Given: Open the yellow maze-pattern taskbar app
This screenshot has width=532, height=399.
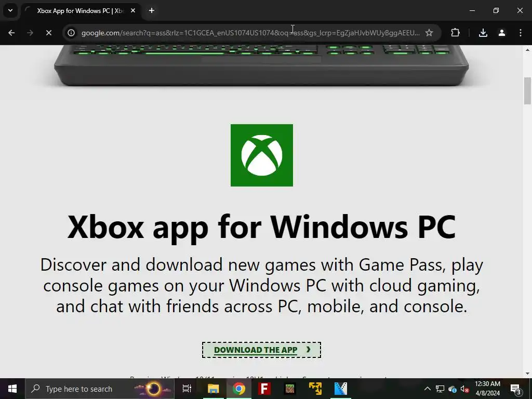Looking at the screenshot, I should [315, 389].
